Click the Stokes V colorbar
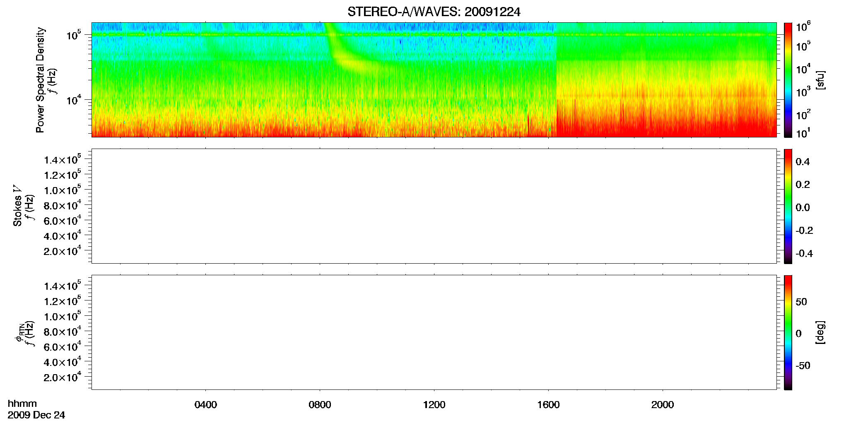The width and height of the screenshot is (868, 447). click(x=788, y=206)
